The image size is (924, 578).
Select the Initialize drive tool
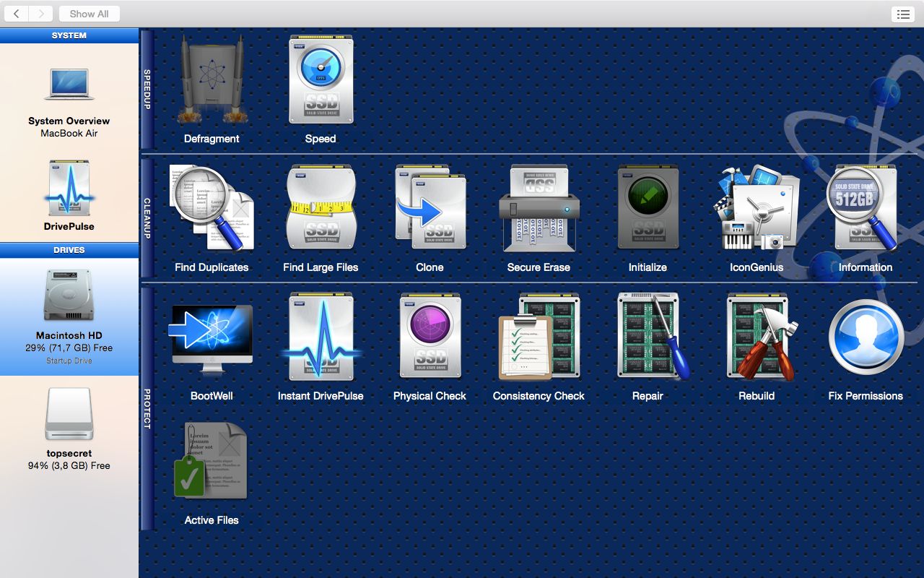(648, 218)
